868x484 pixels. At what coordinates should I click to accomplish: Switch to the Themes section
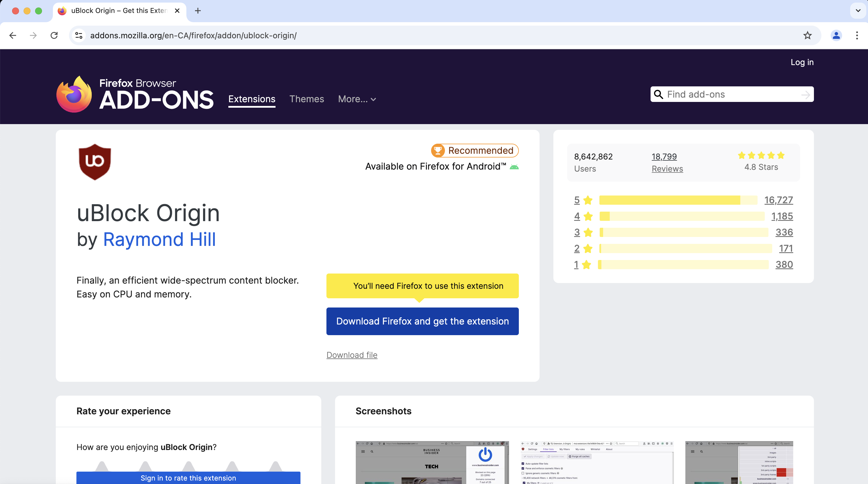[307, 99]
